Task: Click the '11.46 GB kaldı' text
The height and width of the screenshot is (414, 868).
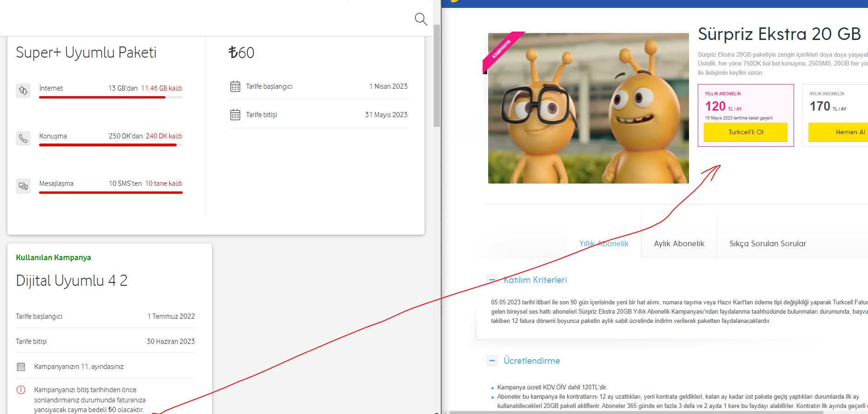Action: coord(162,88)
